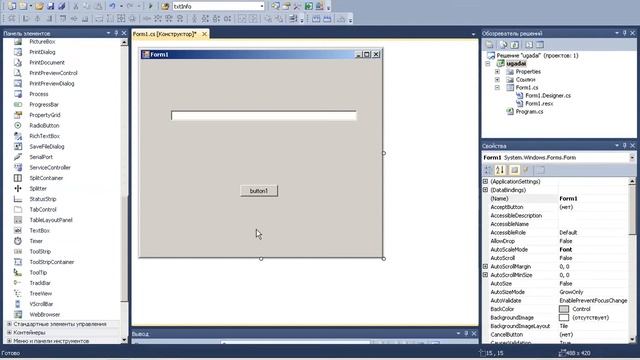Open file with the folder toolbar icon
The image size is (640, 360).
39,6
